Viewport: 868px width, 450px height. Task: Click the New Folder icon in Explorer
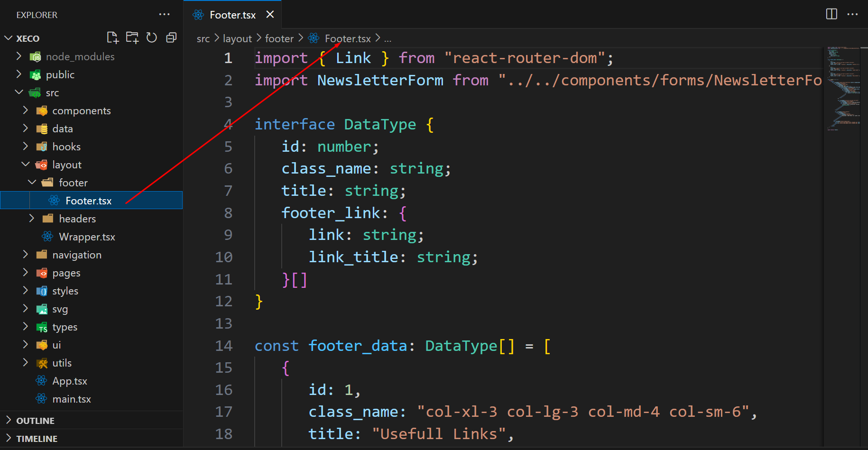[132, 38]
